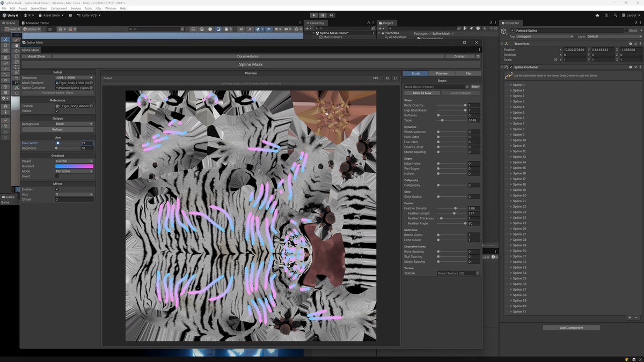This screenshot has width=644, height=362.
Task: Toggle the Spline Container enabled checkbox
Action: [511, 67]
